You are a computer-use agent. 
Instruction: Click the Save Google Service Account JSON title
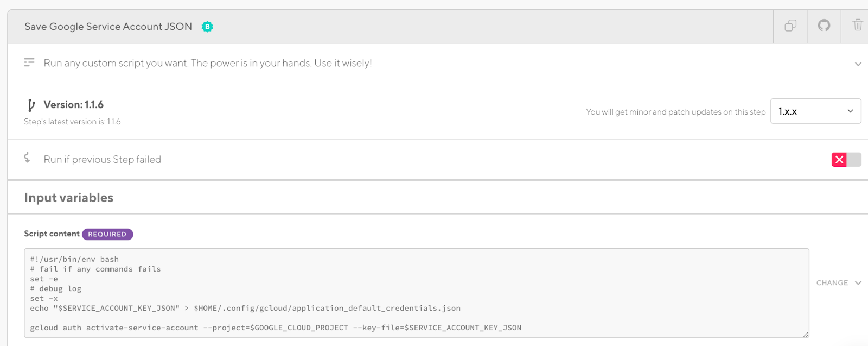coord(108,27)
